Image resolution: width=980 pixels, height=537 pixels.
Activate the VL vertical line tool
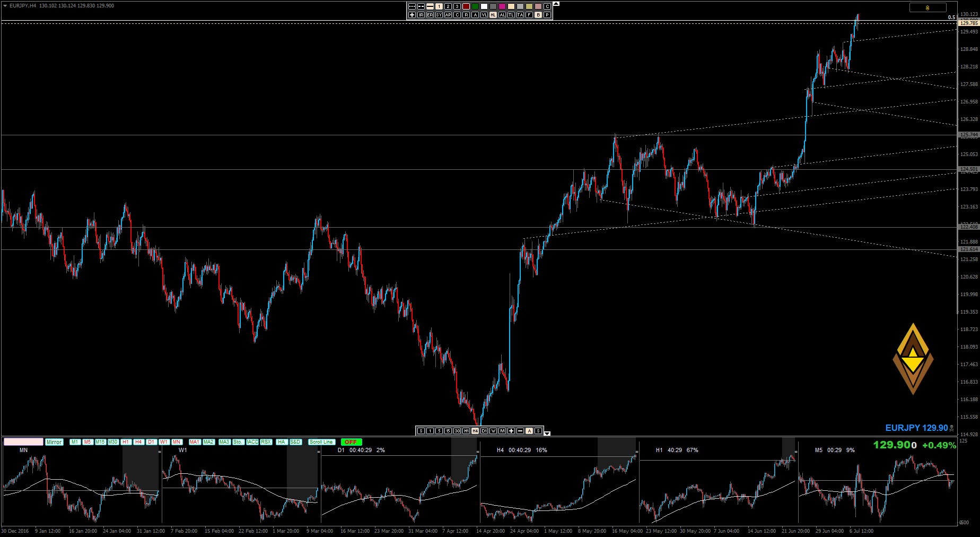(x=484, y=15)
